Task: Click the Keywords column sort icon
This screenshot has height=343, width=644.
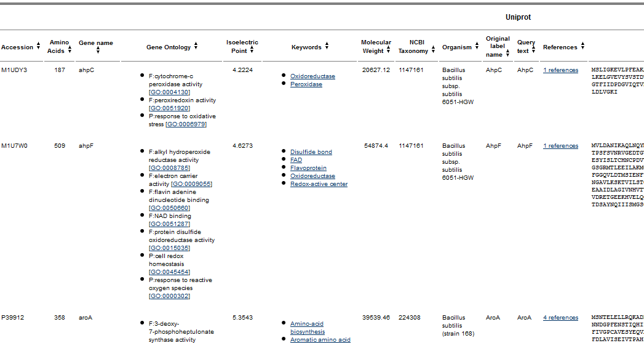Action: (x=327, y=47)
